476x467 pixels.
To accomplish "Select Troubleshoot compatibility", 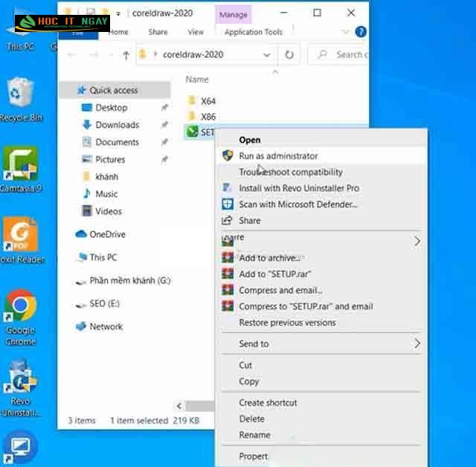I will [321, 172].
